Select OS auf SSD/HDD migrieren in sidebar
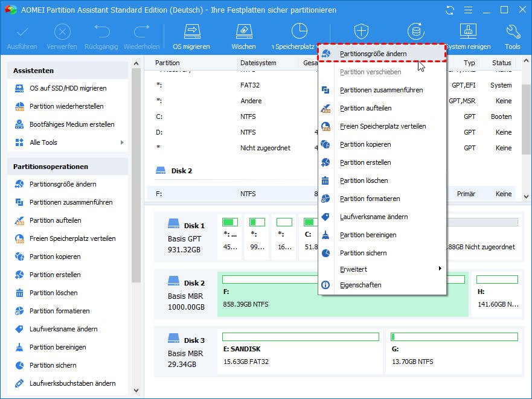Screen dimensions: 532x399 click(x=68, y=88)
